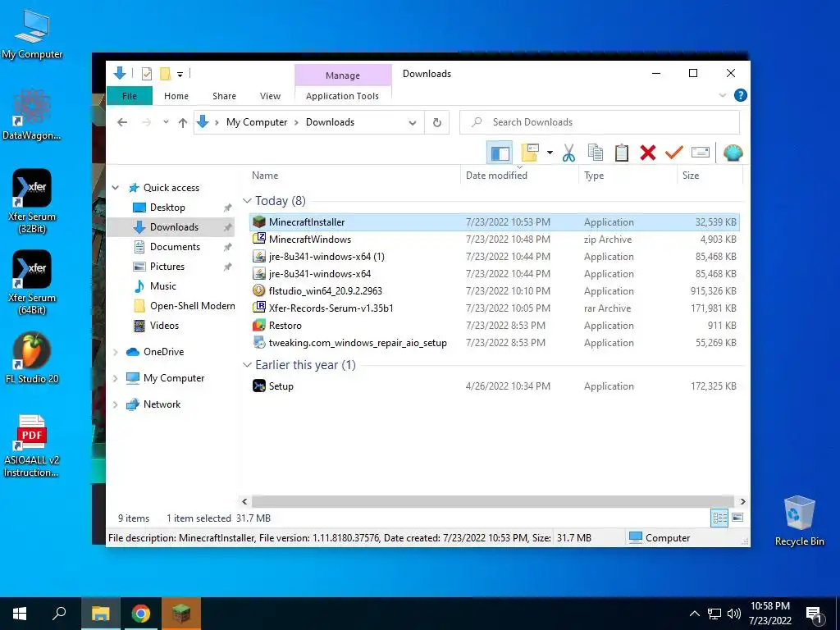Select Pictures in navigation pane
Image resolution: width=840 pixels, height=630 pixels.
click(x=167, y=267)
